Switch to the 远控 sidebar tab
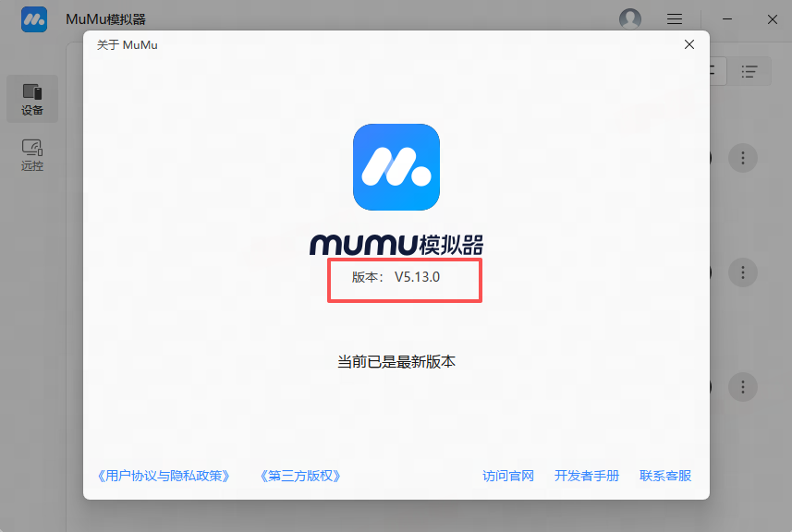Viewport: 792px width, 532px height. tap(32, 155)
